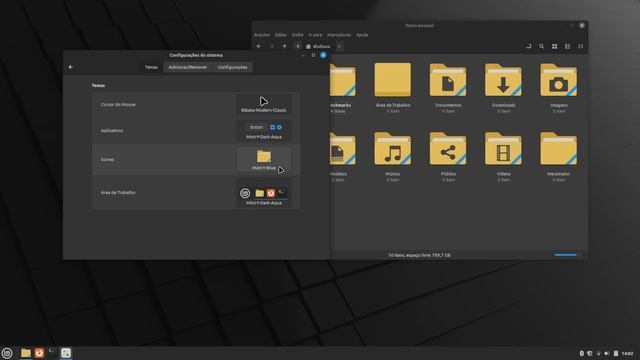Open the Marcadores menu
This screenshot has width=640, height=360.
point(339,35)
